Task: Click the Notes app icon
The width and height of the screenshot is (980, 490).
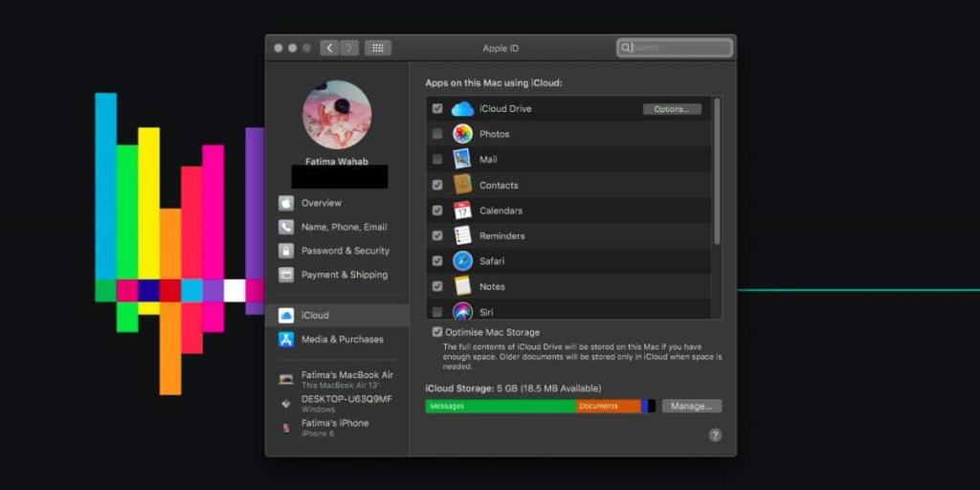Action: coord(462,286)
